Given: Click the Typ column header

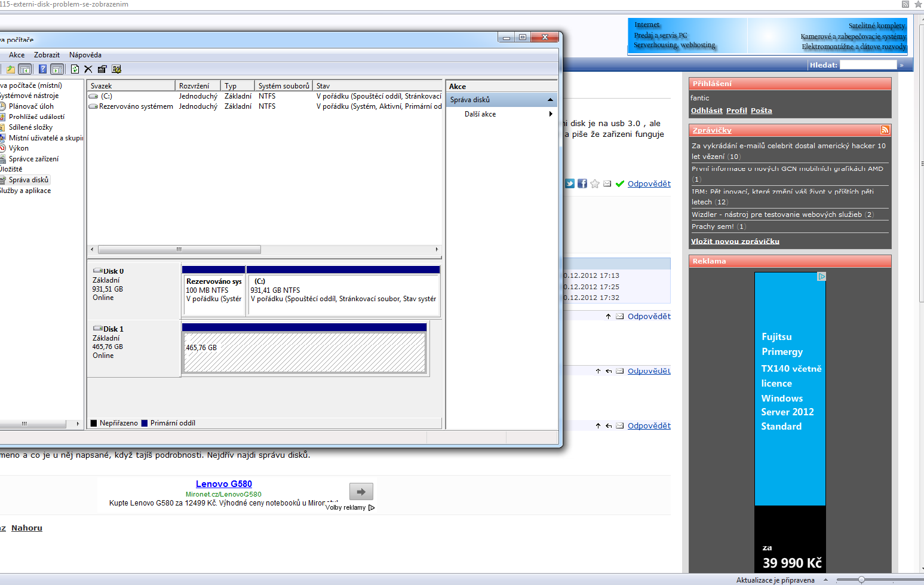Looking at the screenshot, I should [238, 85].
